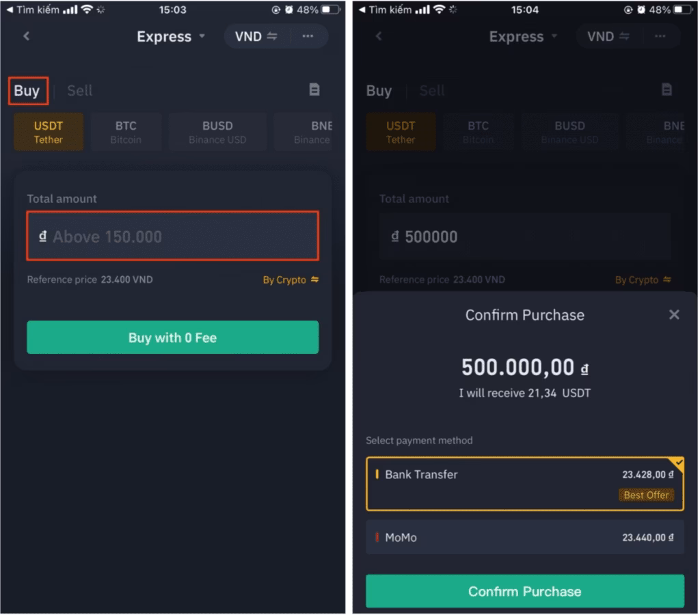Open the more options ellipsis menu

click(307, 36)
